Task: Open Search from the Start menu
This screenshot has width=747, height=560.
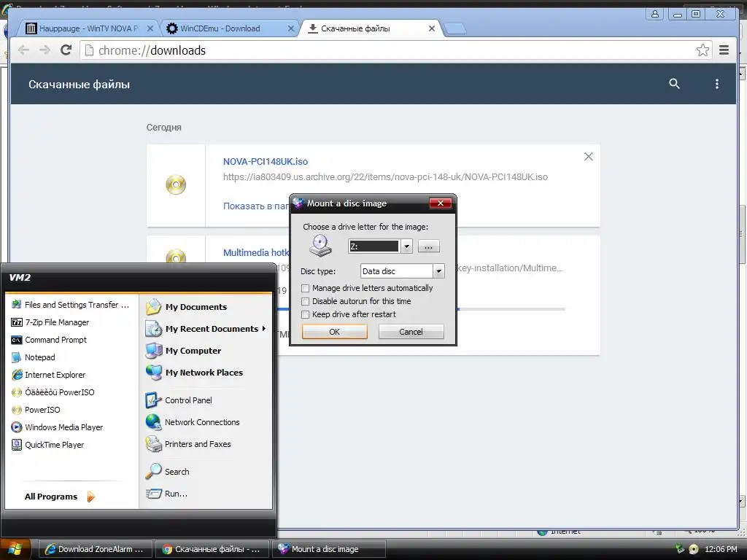Action: [167, 472]
